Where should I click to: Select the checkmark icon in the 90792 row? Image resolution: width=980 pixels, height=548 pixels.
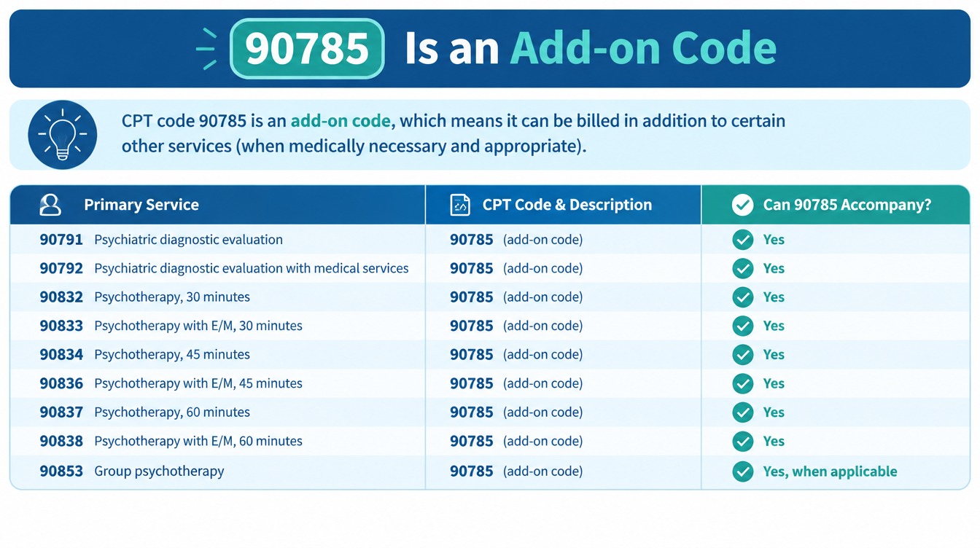point(742,268)
